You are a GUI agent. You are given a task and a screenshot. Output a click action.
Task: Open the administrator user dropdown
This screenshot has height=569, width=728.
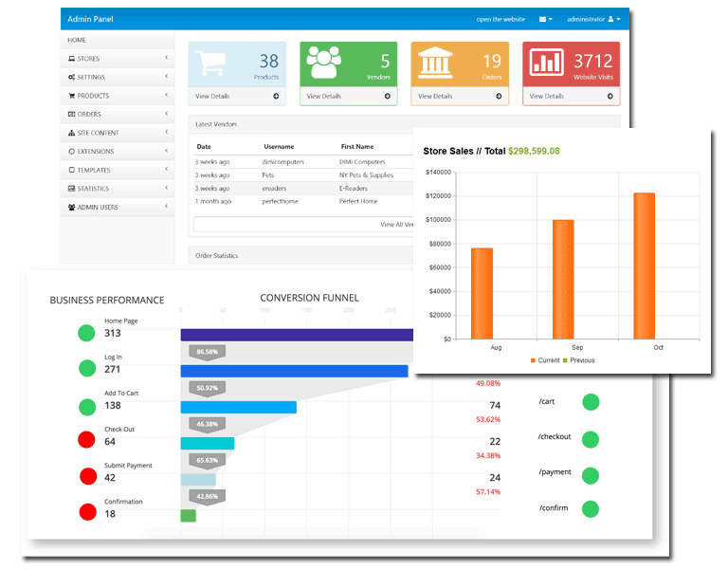[x=593, y=19]
